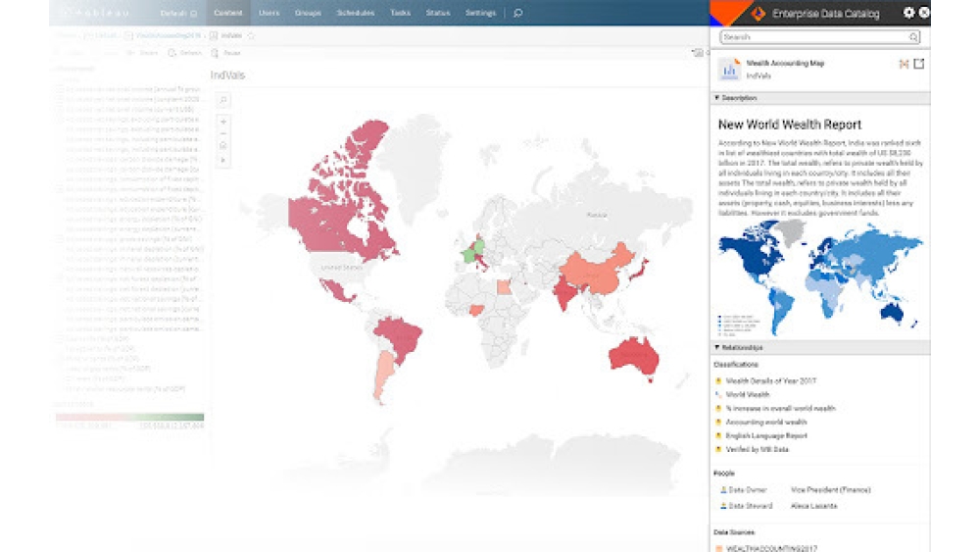
Task: Focus the catalog Search field
Action: pos(819,37)
